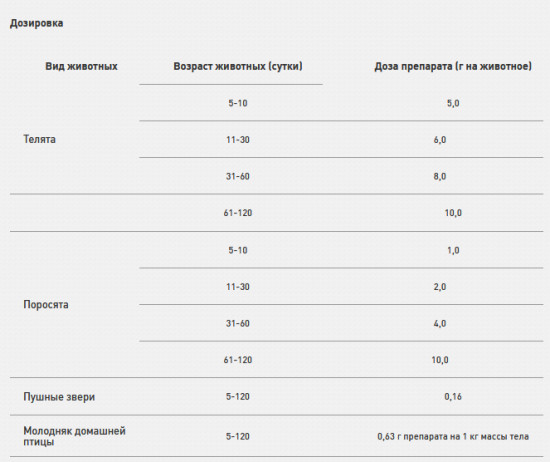Click the dose value 1,0 for Поросята
The width and height of the screenshot is (550, 462).
(x=453, y=250)
